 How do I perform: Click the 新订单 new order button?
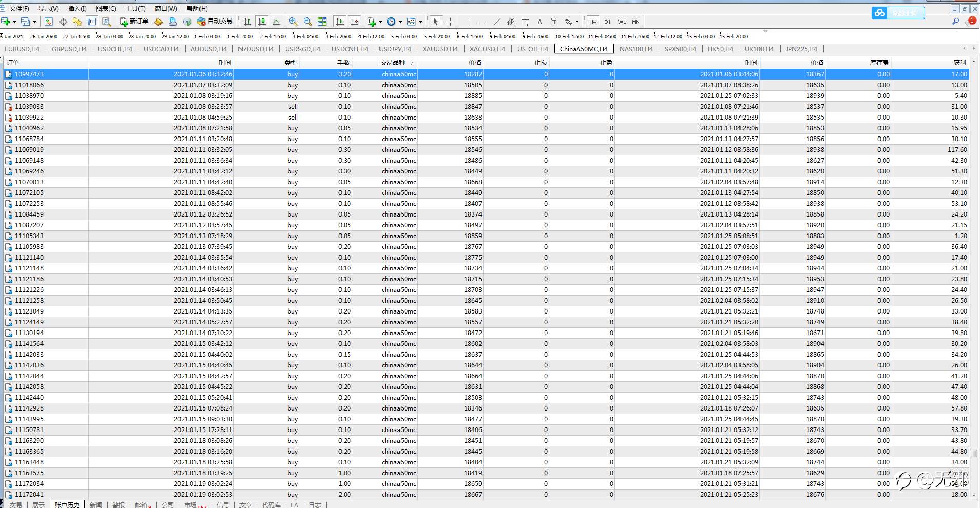[x=134, y=22]
